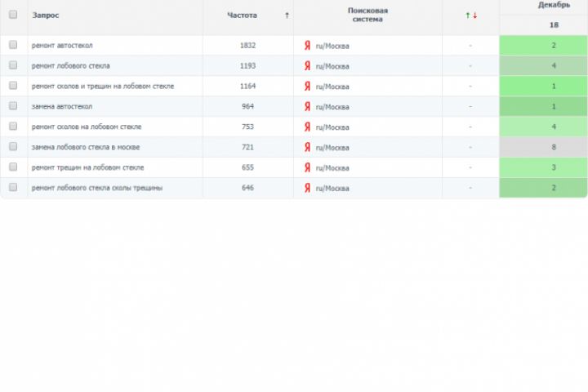
Task: Click the frequency value 753
Action: pyautogui.click(x=247, y=127)
